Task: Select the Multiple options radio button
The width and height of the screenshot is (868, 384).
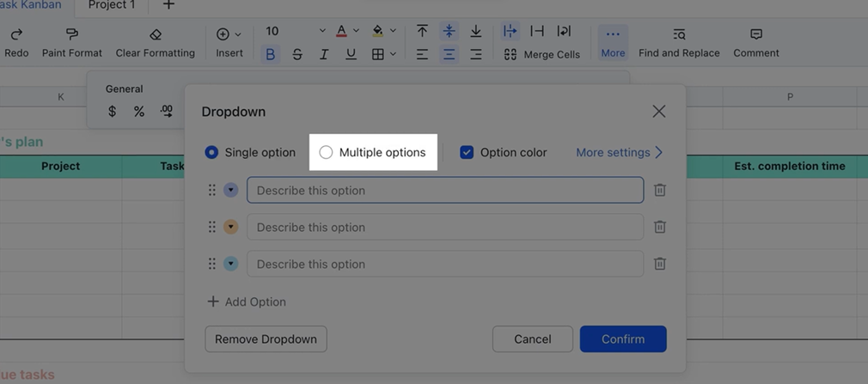Action: pos(326,152)
